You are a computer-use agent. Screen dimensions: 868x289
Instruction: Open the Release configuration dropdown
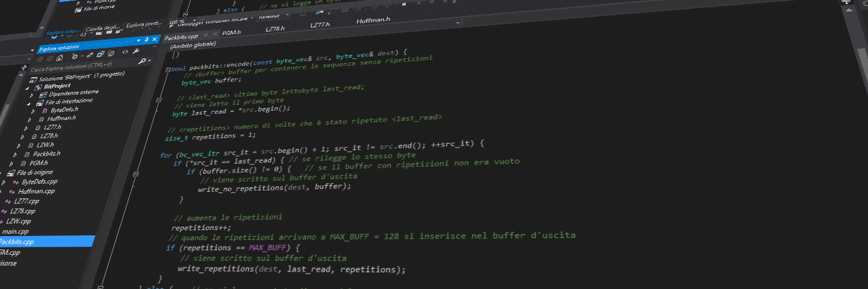pyautogui.click(x=287, y=15)
